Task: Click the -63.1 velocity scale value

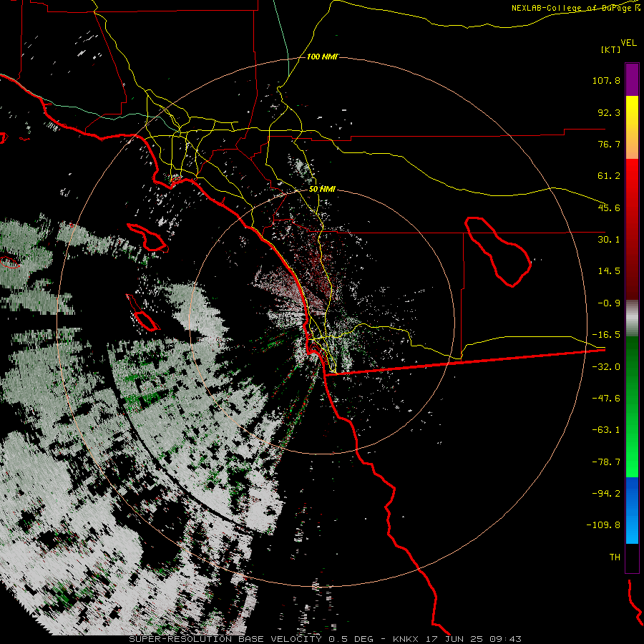Action: coord(606,430)
